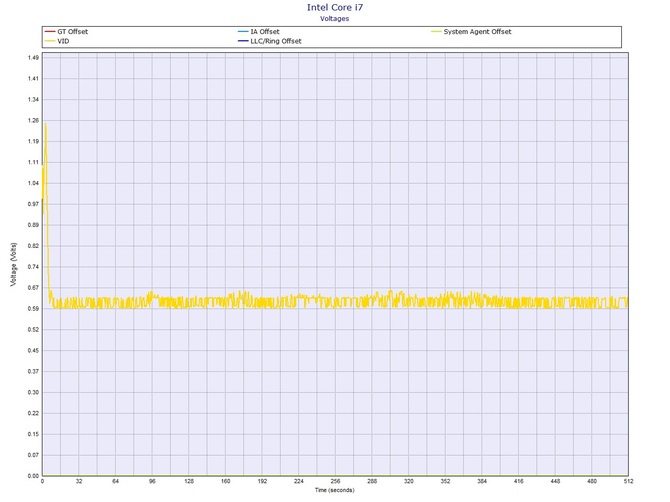
Task: Click the Time (seconds) axis label
Action: [335, 490]
